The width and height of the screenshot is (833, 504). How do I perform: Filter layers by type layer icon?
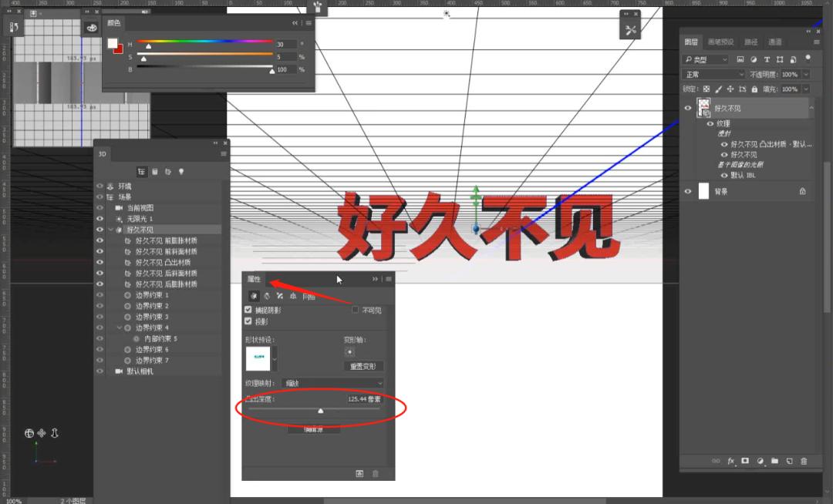pyautogui.click(x=767, y=59)
